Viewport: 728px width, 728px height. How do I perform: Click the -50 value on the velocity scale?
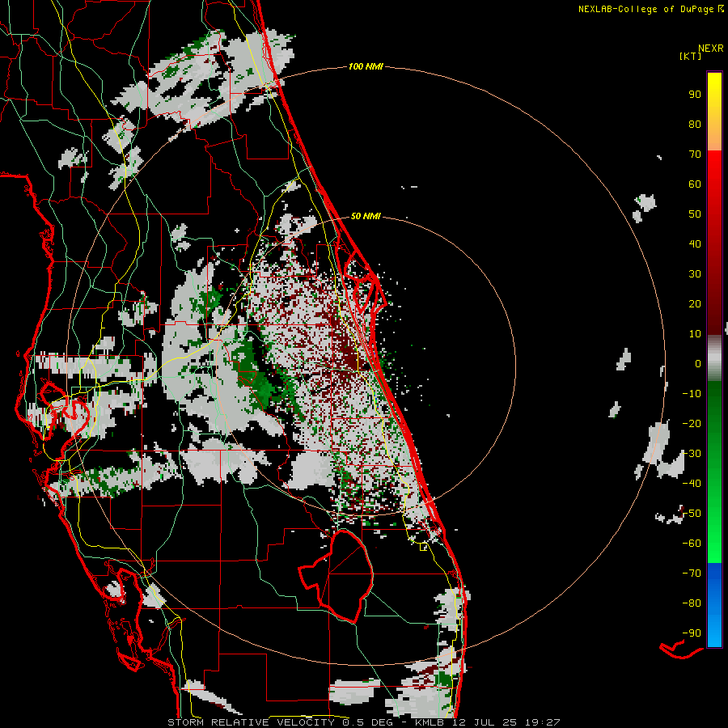[692, 514]
